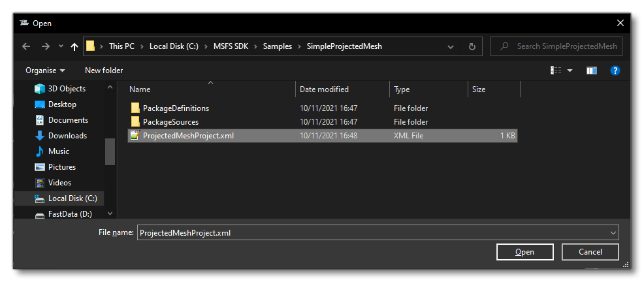Create a folder with New folder
The height and width of the screenshot is (282, 644).
click(x=104, y=70)
